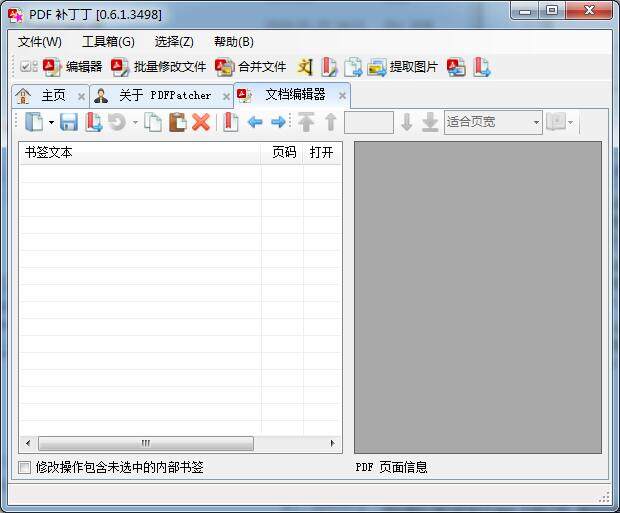Viewport: 620px width, 513px height.
Task: Open the 工具箱(G) menu
Action: [108, 42]
